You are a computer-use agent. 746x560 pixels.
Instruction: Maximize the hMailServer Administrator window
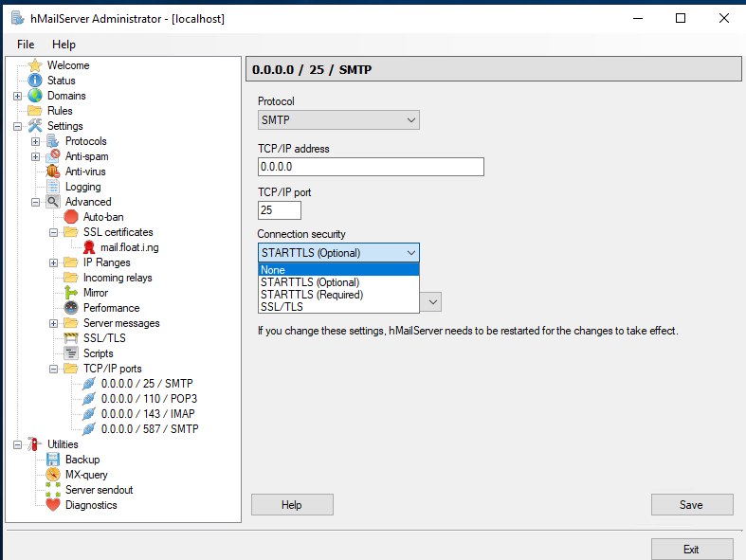(x=681, y=19)
